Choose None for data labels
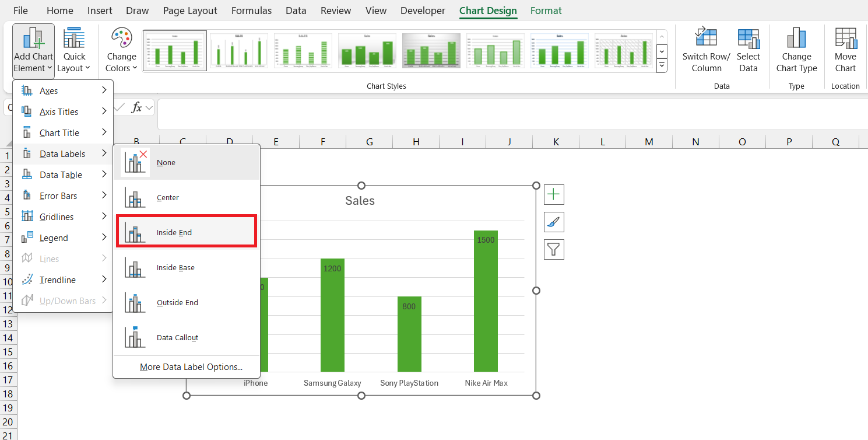 [x=187, y=162]
